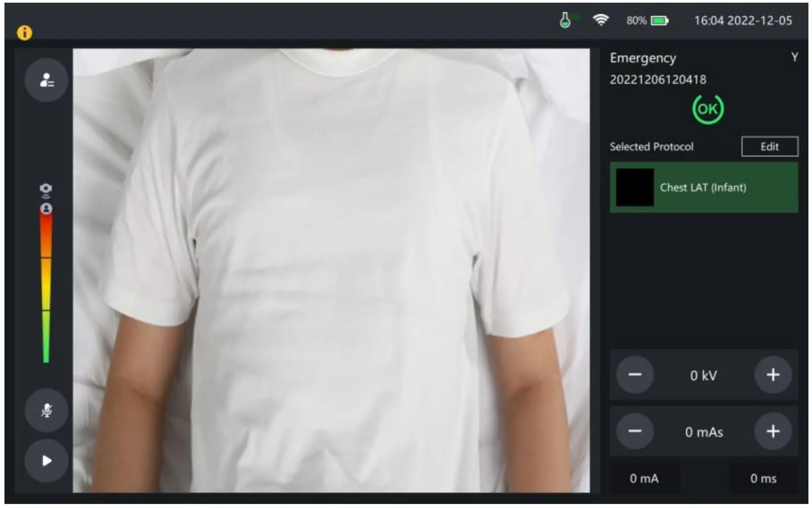The width and height of the screenshot is (812, 508).
Task: Decrease the kV value with minus
Action: (635, 375)
